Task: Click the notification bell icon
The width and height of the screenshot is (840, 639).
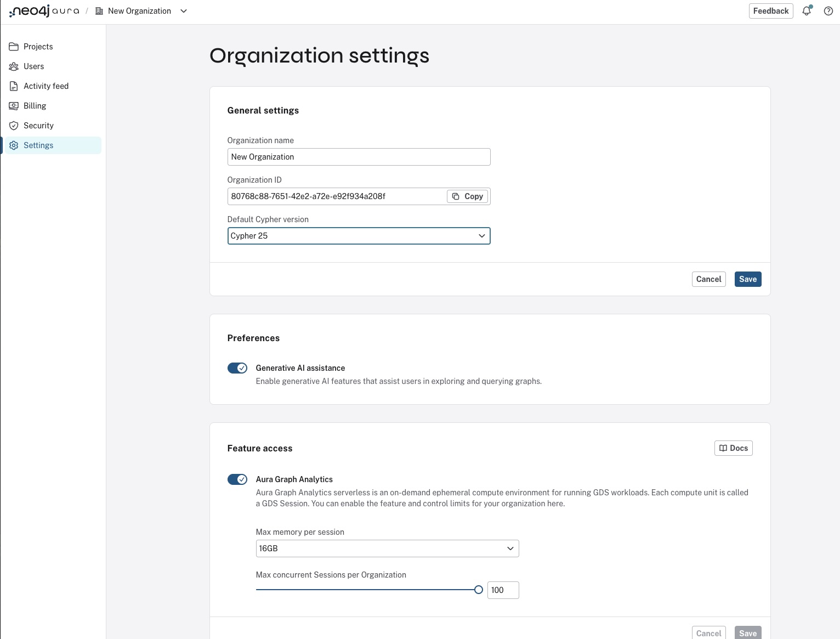Action: tap(806, 11)
